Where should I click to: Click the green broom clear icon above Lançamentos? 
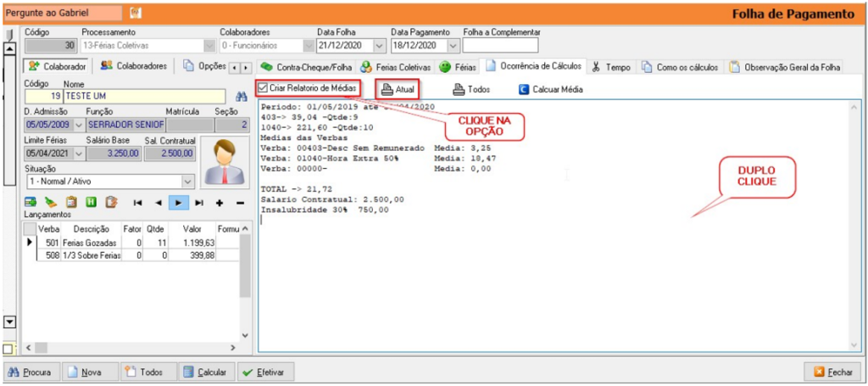[x=51, y=203]
